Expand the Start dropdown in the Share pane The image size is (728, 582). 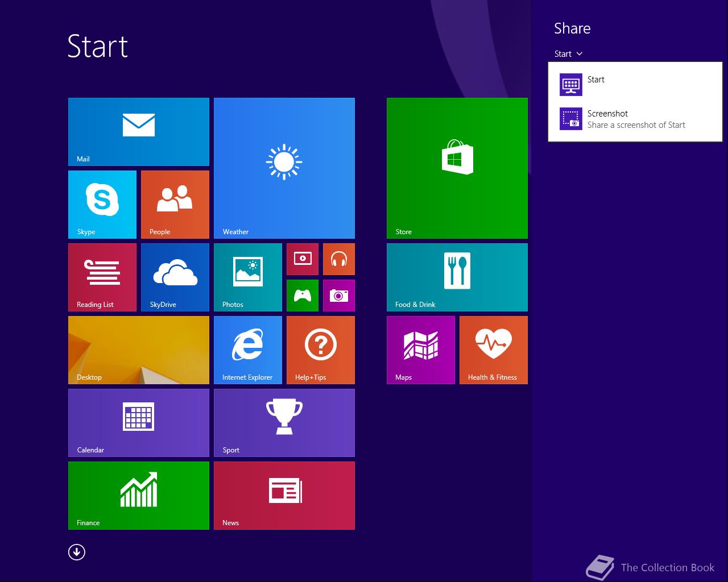pos(569,54)
